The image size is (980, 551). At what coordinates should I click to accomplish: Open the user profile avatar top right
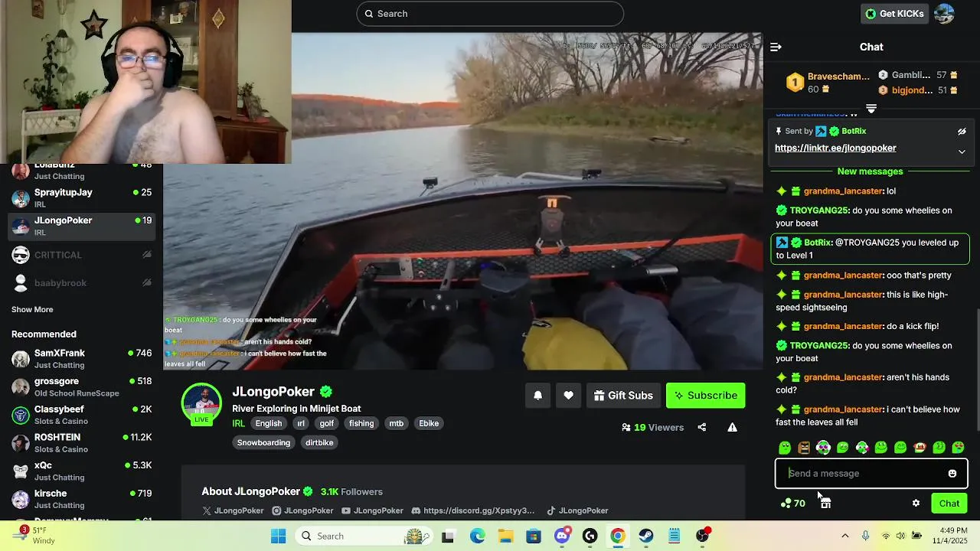coord(945,14)
